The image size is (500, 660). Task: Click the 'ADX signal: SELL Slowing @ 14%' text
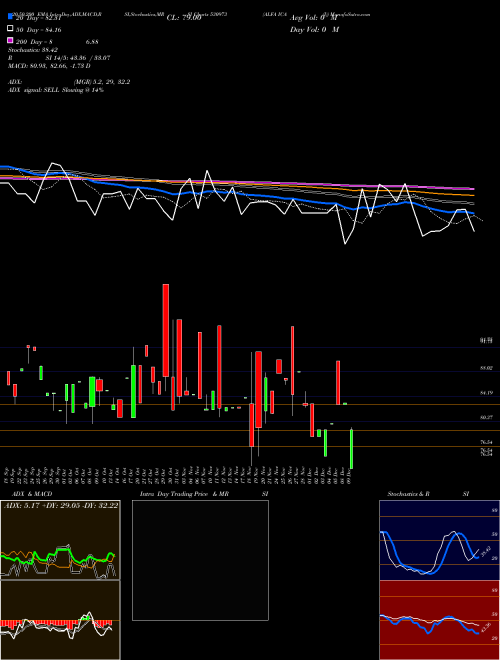tap(56, 90)
